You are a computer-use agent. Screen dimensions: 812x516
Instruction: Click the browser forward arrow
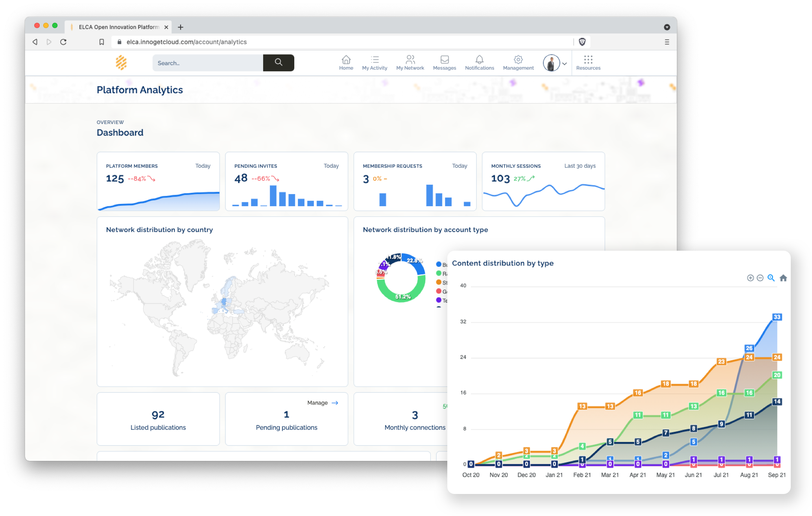pos(49,42)
